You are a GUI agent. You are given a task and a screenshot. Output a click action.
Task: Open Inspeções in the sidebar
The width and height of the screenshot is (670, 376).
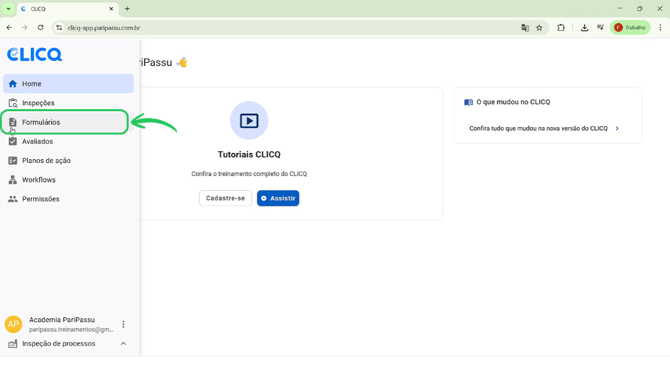(68, 103)
